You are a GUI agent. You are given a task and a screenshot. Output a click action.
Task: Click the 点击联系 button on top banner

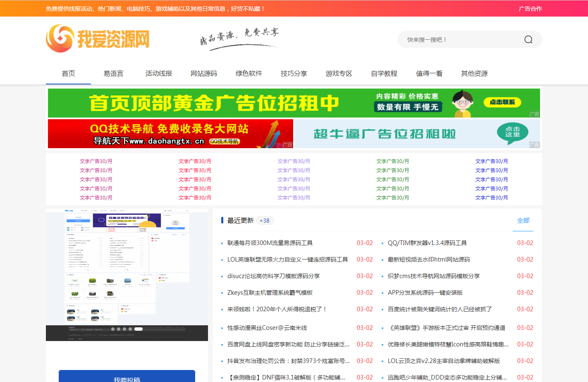tap(502, 102)
